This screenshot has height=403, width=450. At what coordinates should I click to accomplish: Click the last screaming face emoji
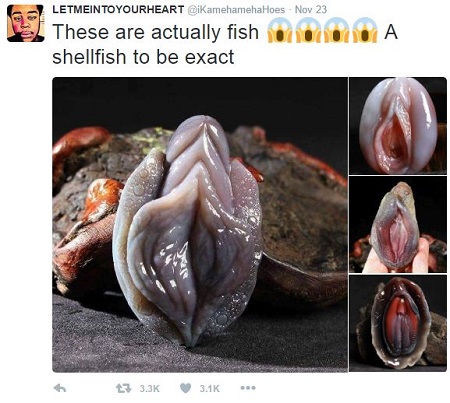pos(365,31)
